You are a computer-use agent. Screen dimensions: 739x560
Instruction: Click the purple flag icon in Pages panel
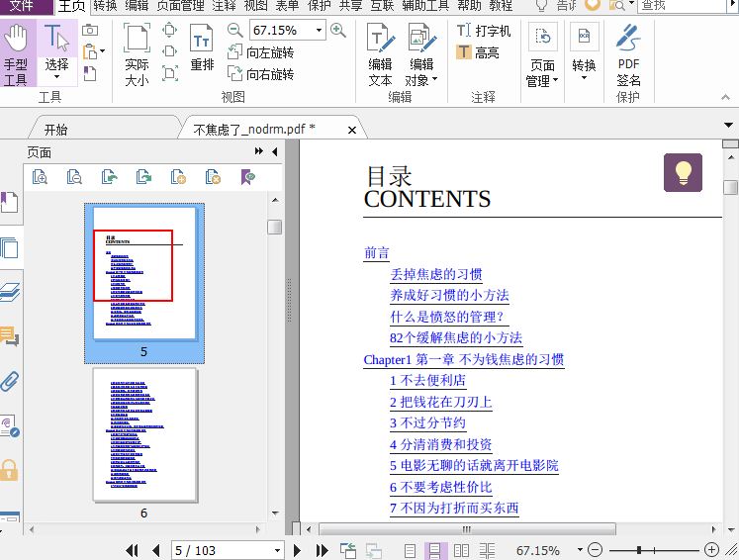[x=247, y=177]
